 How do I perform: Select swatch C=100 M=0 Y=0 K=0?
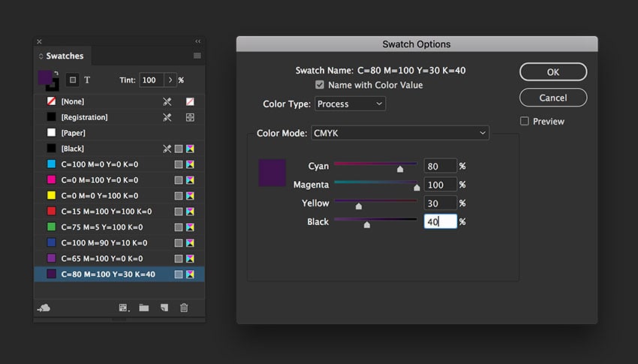coord(119,164)
